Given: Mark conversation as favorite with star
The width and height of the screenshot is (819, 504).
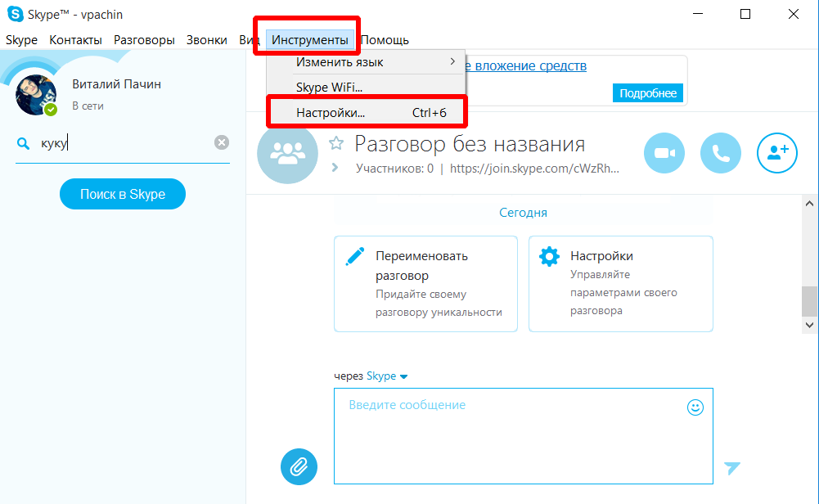Looking at the screenshot, I should [x=335, y=144].
